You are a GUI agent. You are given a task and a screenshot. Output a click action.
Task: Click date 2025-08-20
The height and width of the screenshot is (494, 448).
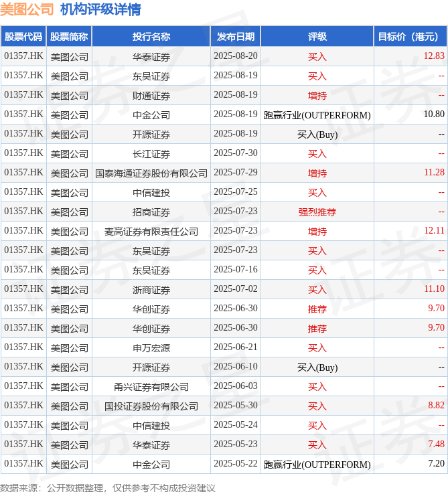point(236,56)
